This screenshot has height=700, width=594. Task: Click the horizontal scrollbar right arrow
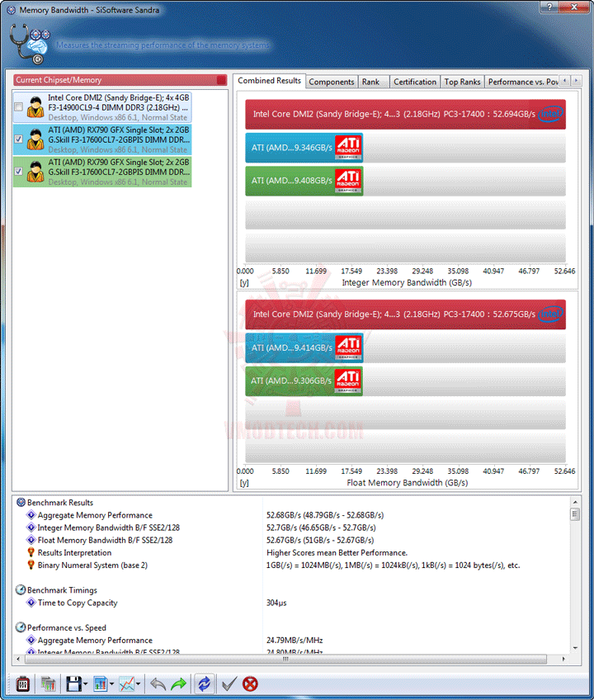(x=563, y=659)
